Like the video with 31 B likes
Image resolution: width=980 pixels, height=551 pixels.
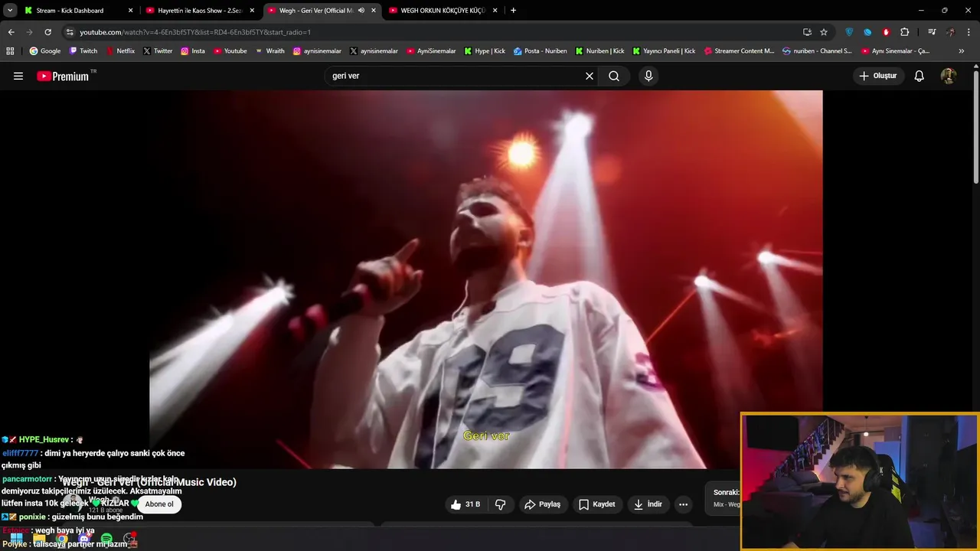coord(465,504)
